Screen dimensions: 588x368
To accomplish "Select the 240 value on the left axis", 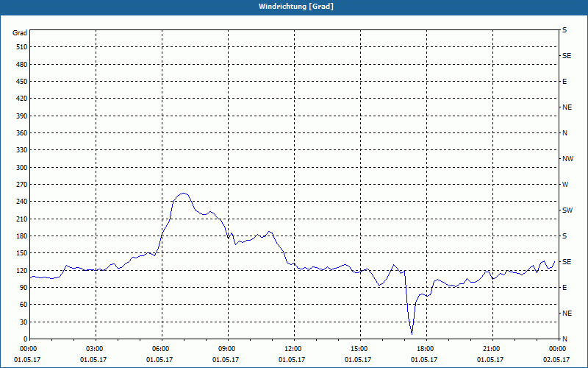I will click(x=22, y=201).
